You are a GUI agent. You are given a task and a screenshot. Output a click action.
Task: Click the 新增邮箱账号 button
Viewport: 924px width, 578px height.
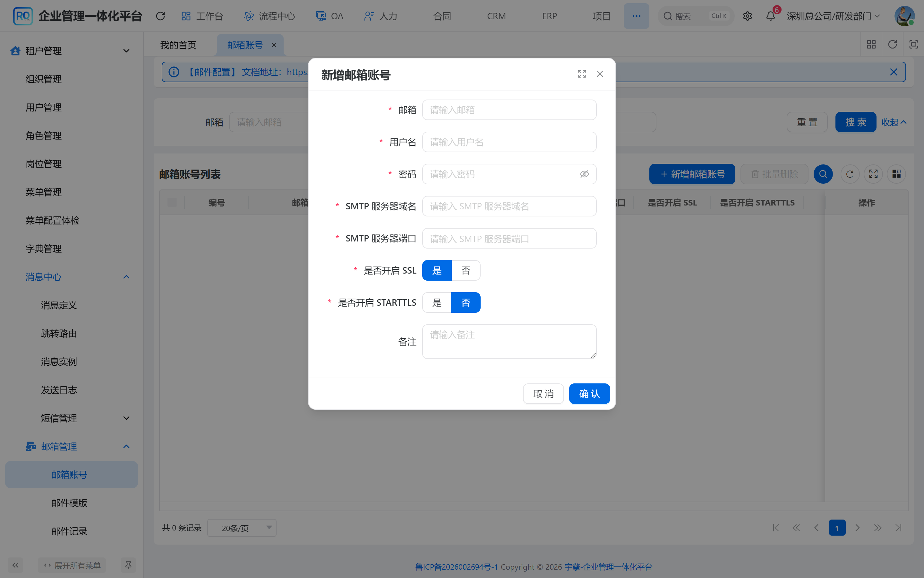click(x=692, y=174)
